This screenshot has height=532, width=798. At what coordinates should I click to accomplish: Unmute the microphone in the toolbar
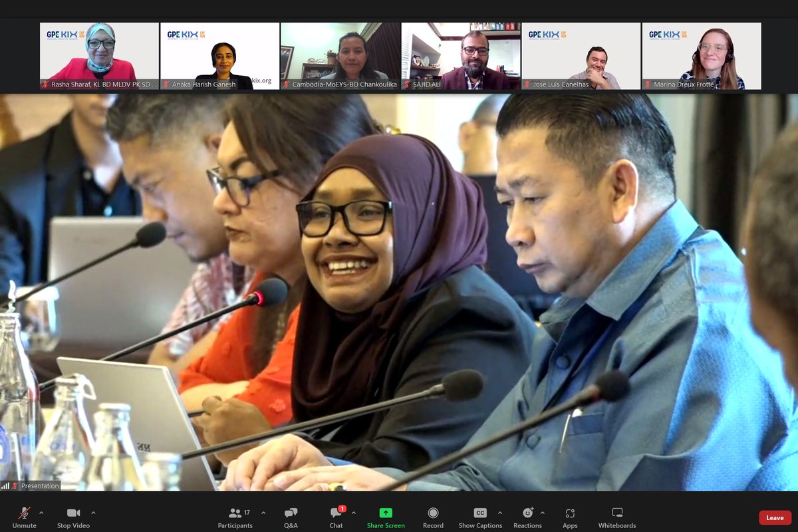(24, 517)
